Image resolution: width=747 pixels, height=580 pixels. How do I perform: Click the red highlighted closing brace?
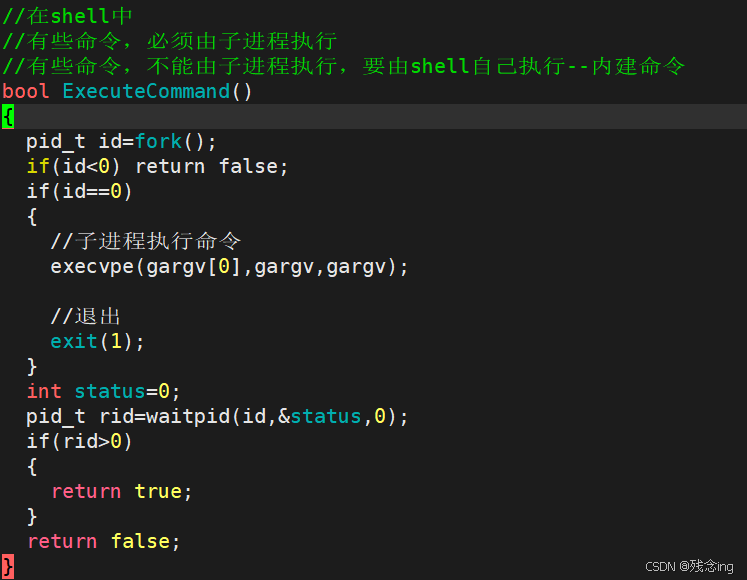pyautogui.click(x=8, y=567)
